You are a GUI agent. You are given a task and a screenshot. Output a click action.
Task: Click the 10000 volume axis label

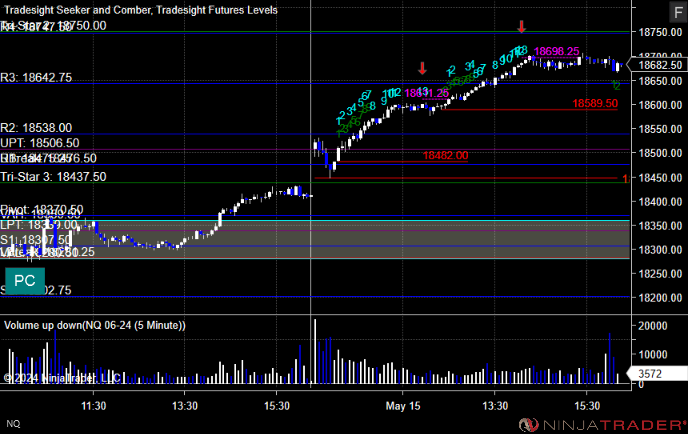pyautogui.click(x=653, y=355)
